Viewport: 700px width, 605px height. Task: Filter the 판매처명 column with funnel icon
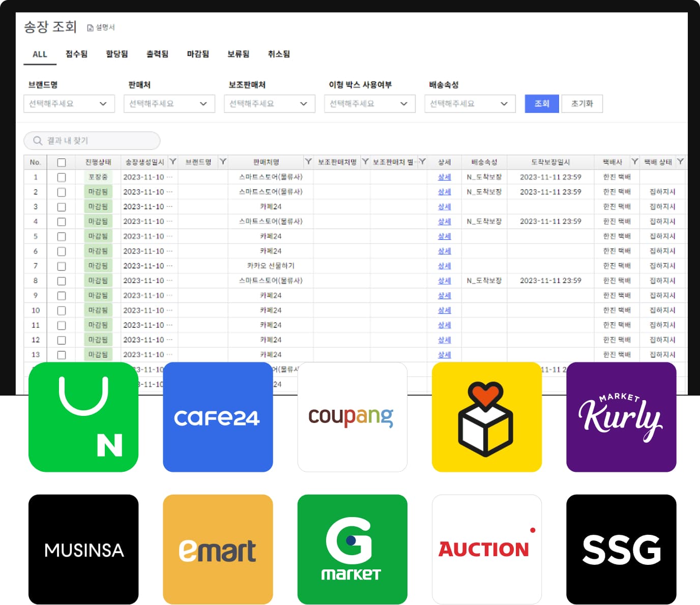[308, 162]
